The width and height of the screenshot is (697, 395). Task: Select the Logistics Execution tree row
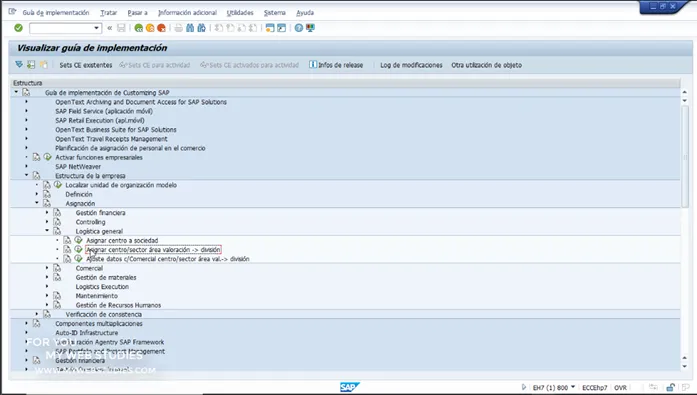[102, 287]
